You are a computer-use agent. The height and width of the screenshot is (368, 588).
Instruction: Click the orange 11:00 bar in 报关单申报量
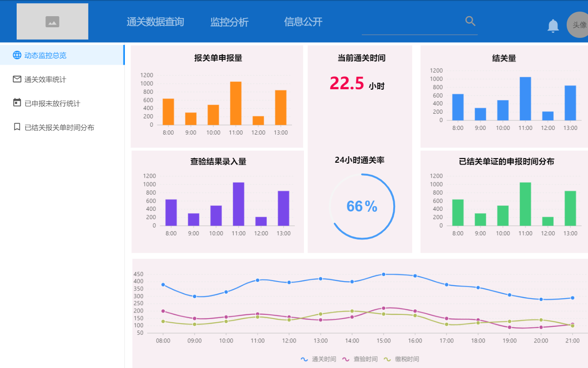236,103
